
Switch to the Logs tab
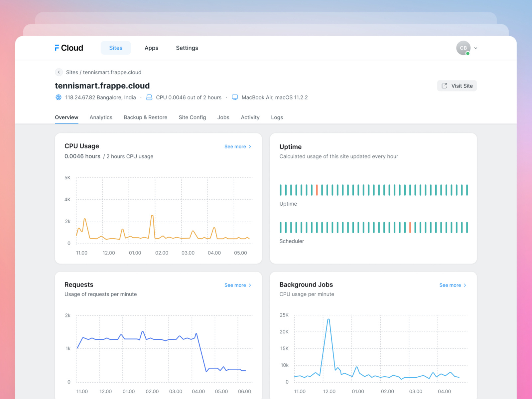[x=277, y=117]
